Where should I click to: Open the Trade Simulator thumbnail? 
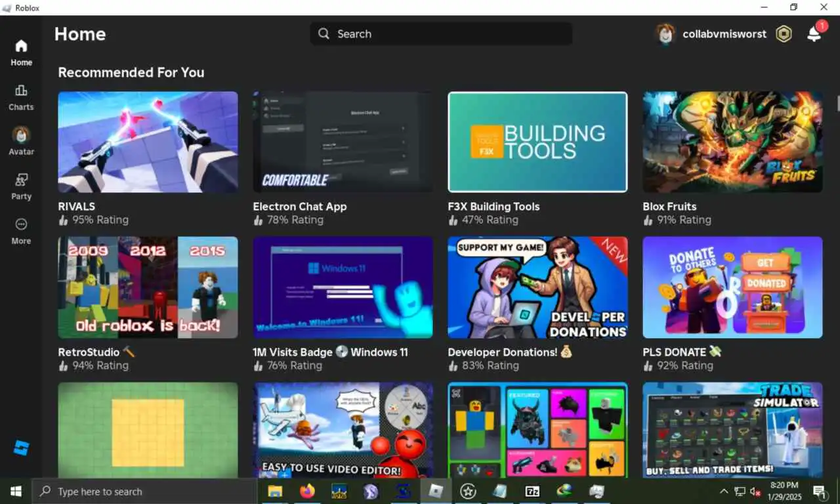point(732,430)
